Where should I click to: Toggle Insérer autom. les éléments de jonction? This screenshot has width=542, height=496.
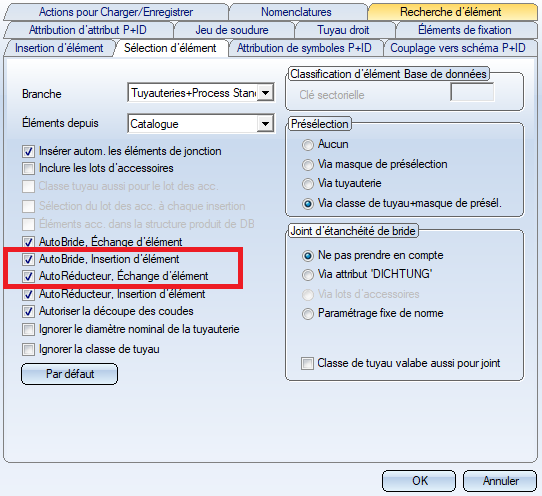28,151
